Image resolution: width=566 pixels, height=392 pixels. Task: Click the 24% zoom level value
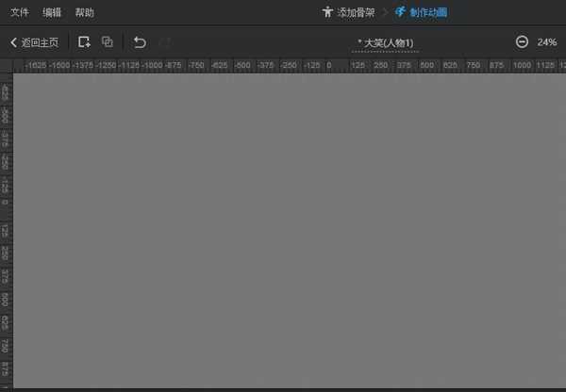coord(546,42)
